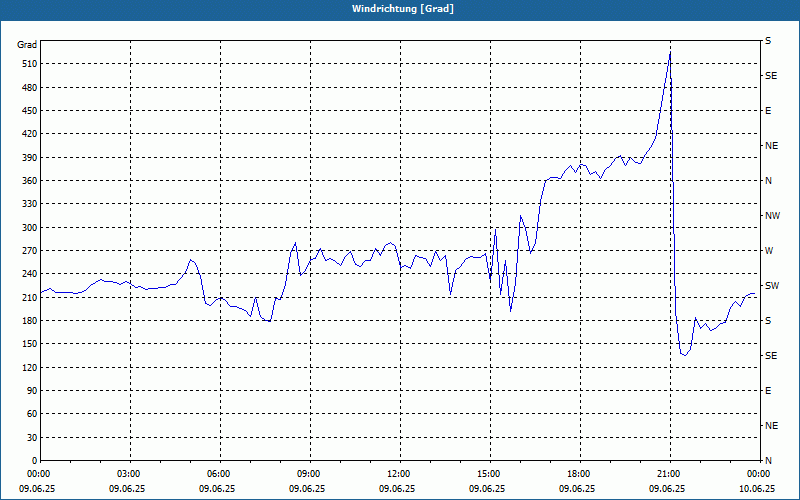
Task: Click the SW compass label on the right axis
Action: click(x=772, y=286)
